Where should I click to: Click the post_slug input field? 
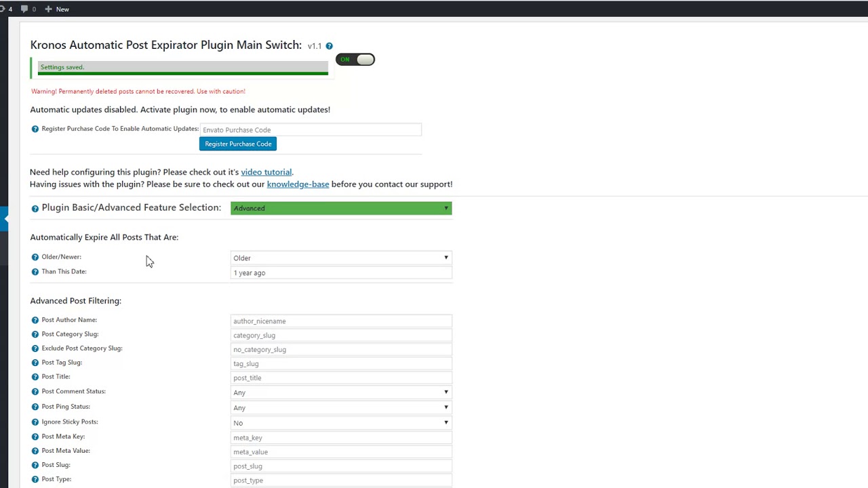click(x=341, y=466)
